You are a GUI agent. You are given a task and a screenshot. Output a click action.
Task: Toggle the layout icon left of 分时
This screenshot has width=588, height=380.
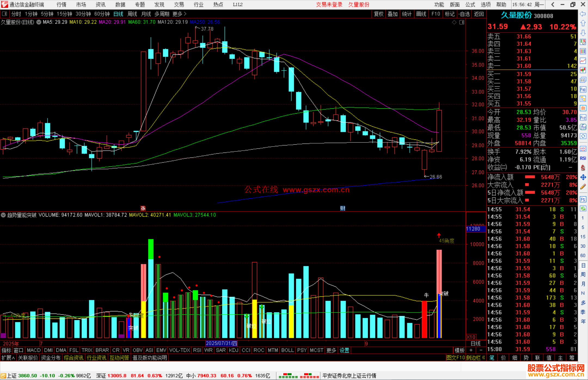click(x=5, y=14)
